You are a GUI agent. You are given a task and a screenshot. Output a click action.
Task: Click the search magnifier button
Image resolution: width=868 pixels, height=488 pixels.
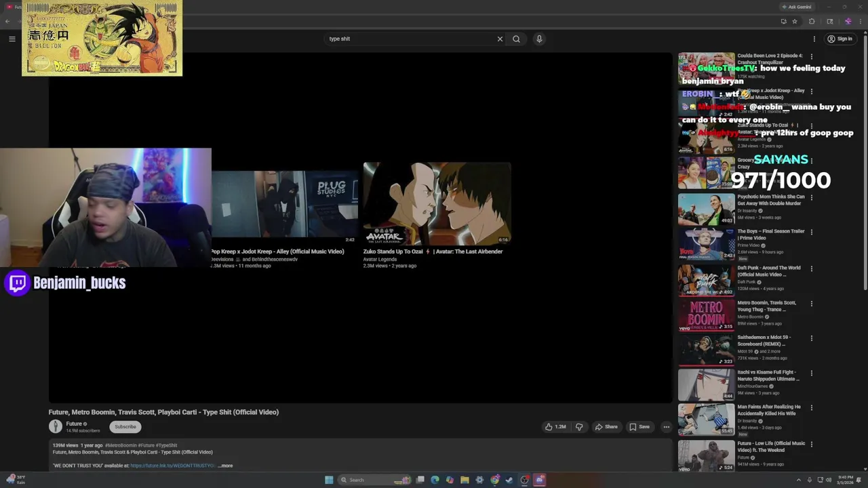coord(516,39)
